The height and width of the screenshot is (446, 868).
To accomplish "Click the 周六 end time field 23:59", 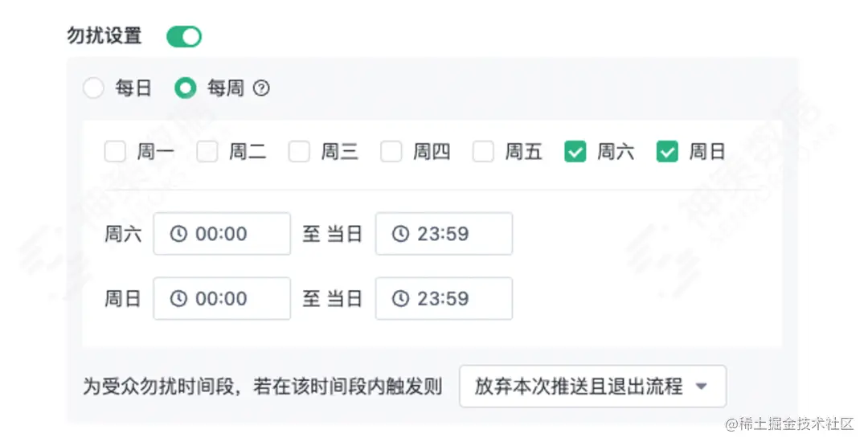I will [x=444, y=234].
